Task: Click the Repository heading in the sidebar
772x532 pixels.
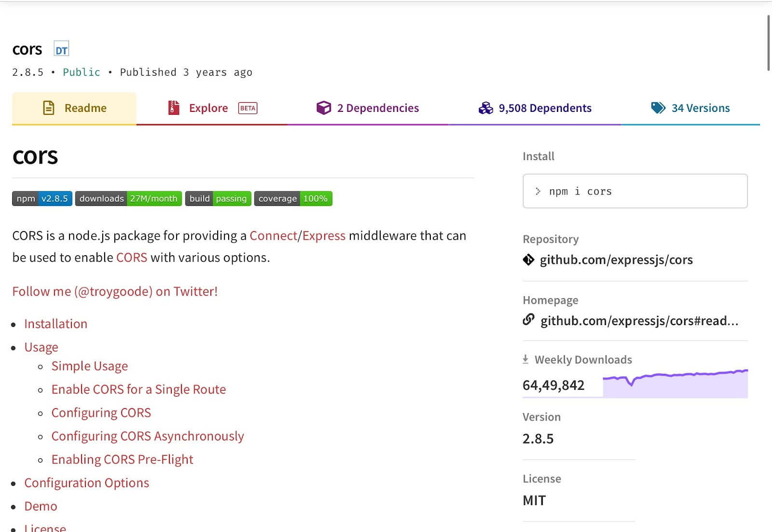Action: point(551,239)
